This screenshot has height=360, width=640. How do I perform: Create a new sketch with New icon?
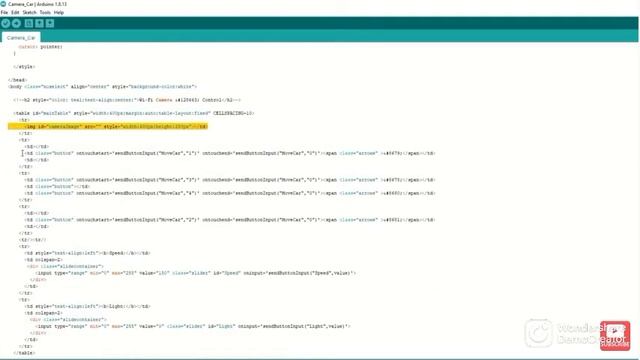tap(29, 24)
